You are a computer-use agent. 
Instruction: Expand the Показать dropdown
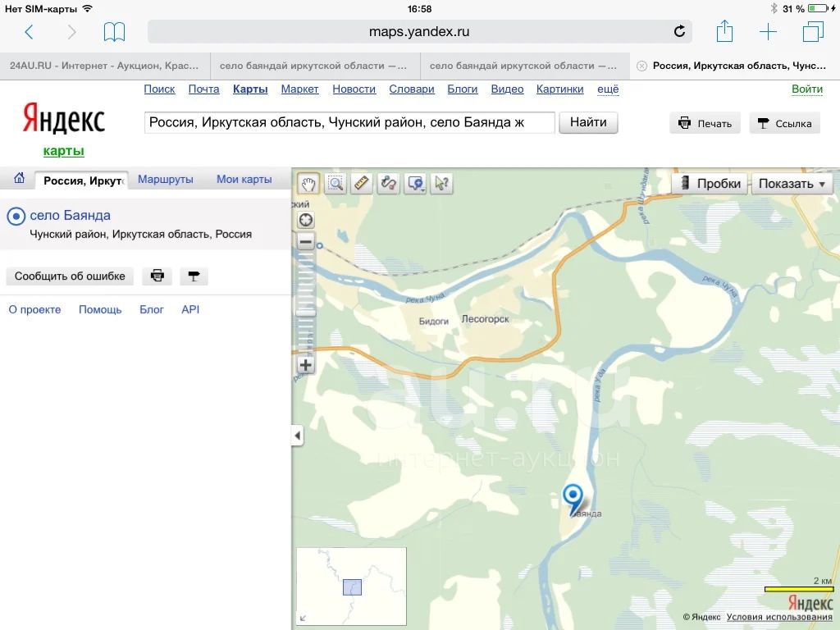coord(792,183)
